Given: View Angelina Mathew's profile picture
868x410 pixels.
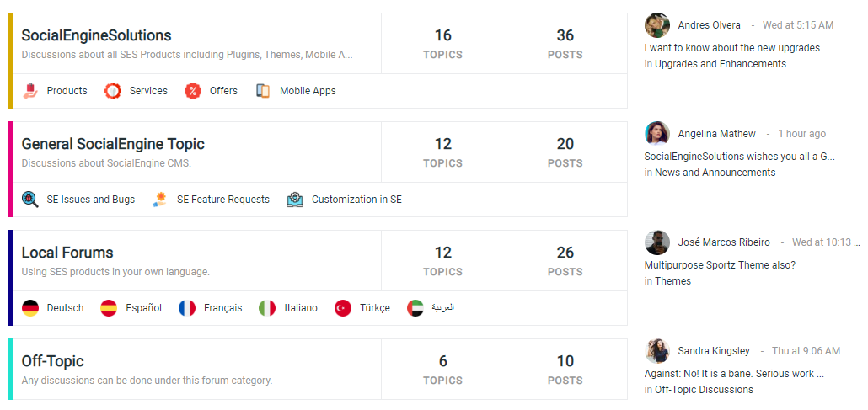Looking at the screenshot, I should point(657,134).
